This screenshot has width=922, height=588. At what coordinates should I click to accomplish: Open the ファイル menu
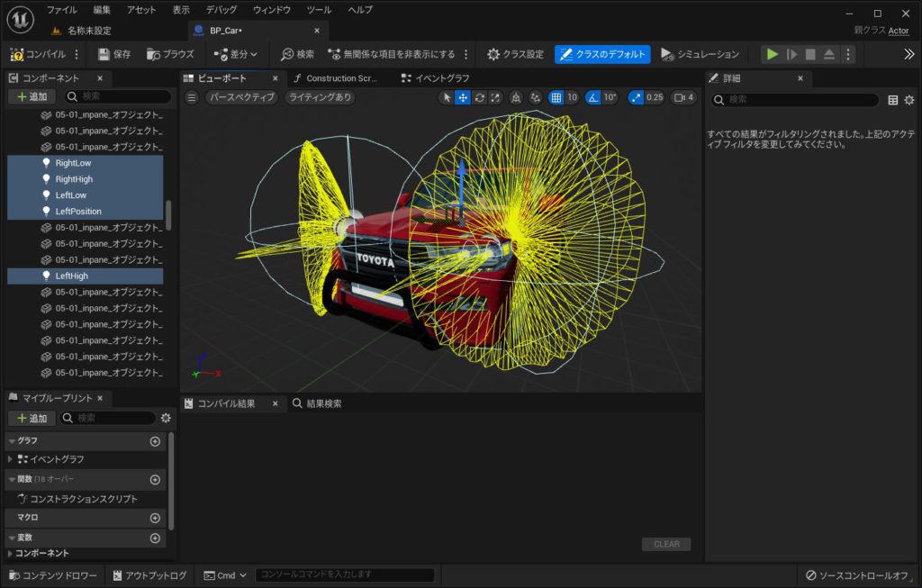[62, 10]
